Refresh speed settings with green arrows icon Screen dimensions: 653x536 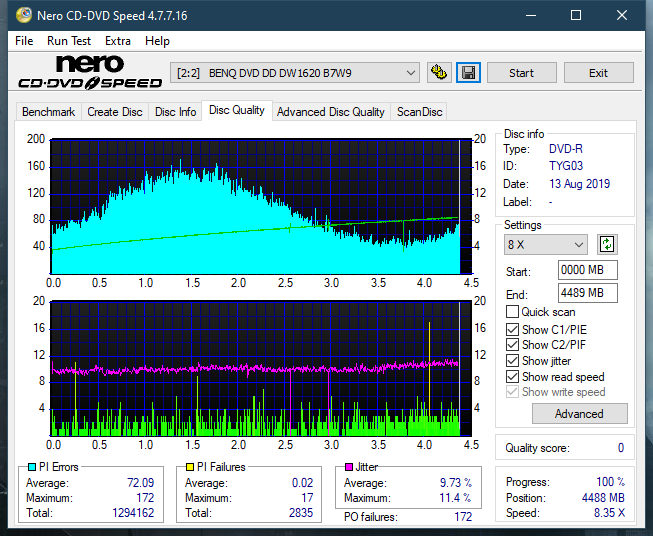pyautogui.click(x=607, y=244)
